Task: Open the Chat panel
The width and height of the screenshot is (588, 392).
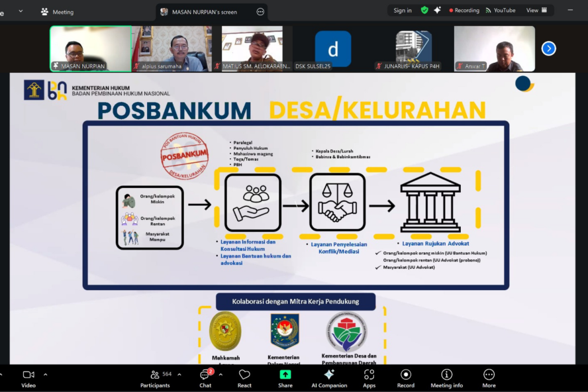Action: (205, 377)
